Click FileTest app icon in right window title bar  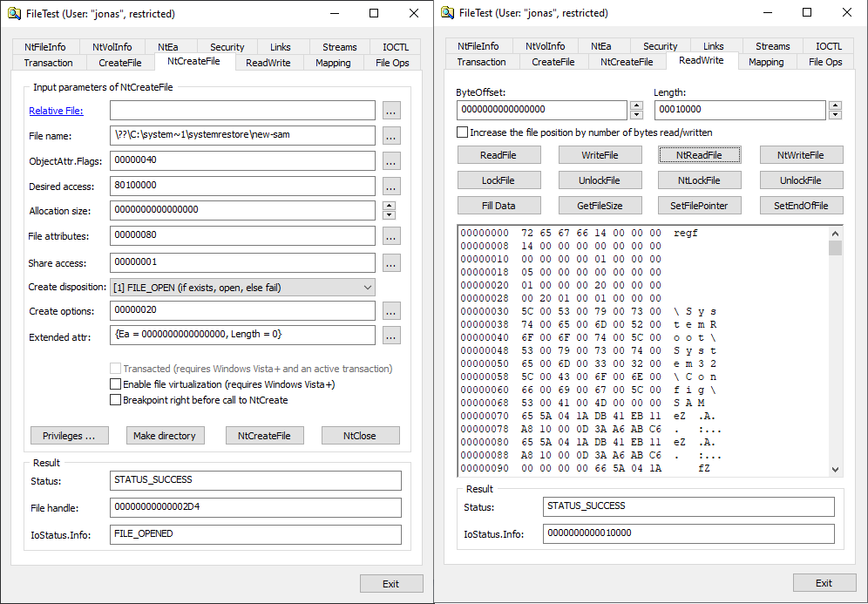click(447, 13)
